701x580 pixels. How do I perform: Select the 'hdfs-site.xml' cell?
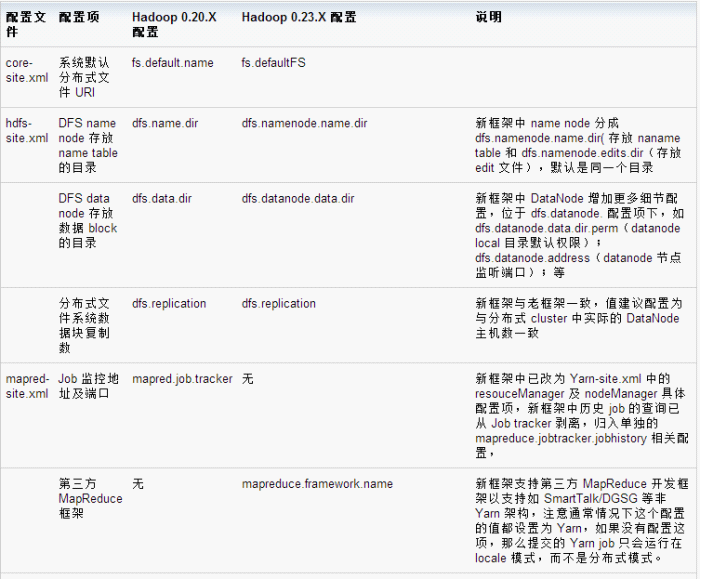(x=27, y=131)
